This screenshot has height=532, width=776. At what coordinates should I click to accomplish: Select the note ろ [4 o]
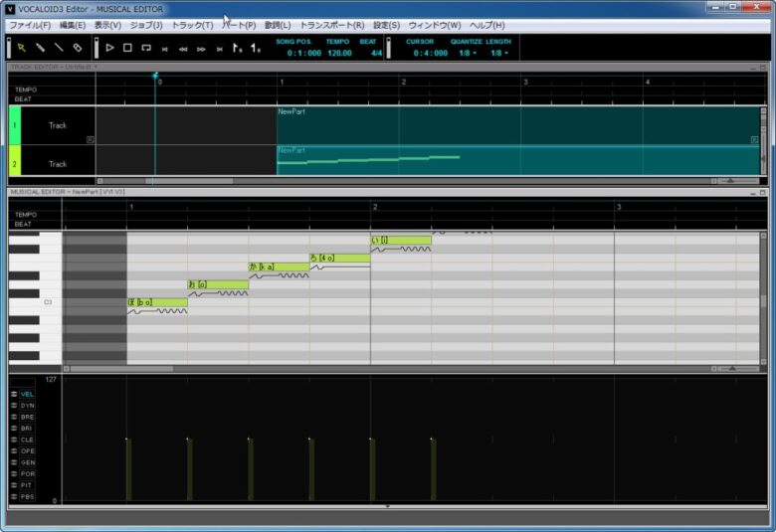click(x=340, y=258)
